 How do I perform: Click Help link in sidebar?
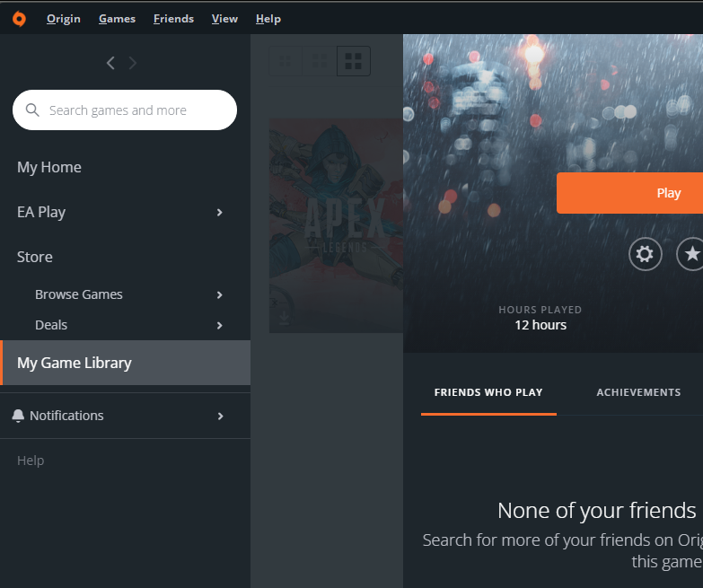click(x=31, y=461)
